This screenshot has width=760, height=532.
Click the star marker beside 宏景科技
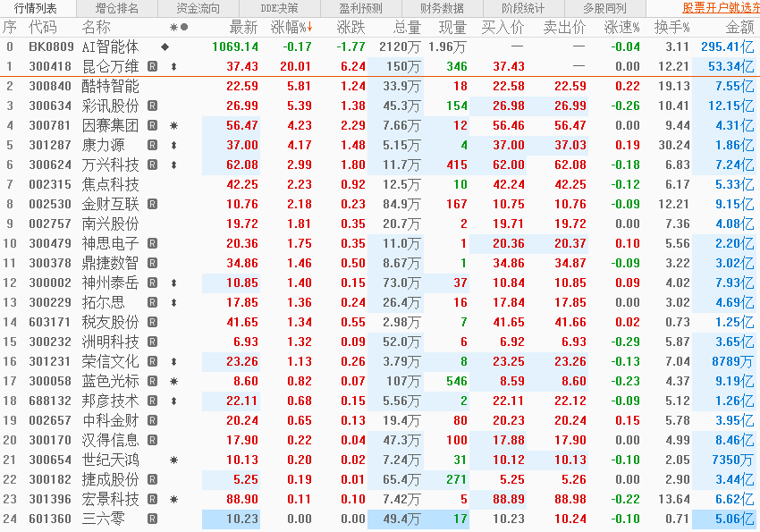(x=173, y=499)
